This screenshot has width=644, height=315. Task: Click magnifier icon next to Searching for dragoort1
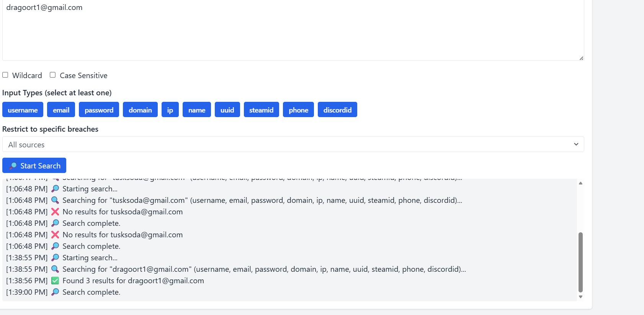click(x=55, y=269)
